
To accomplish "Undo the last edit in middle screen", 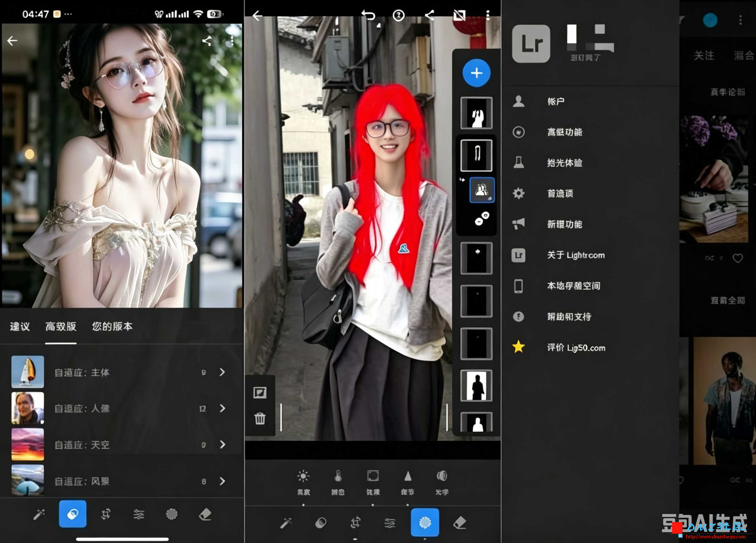I will (x=368, y=15).
